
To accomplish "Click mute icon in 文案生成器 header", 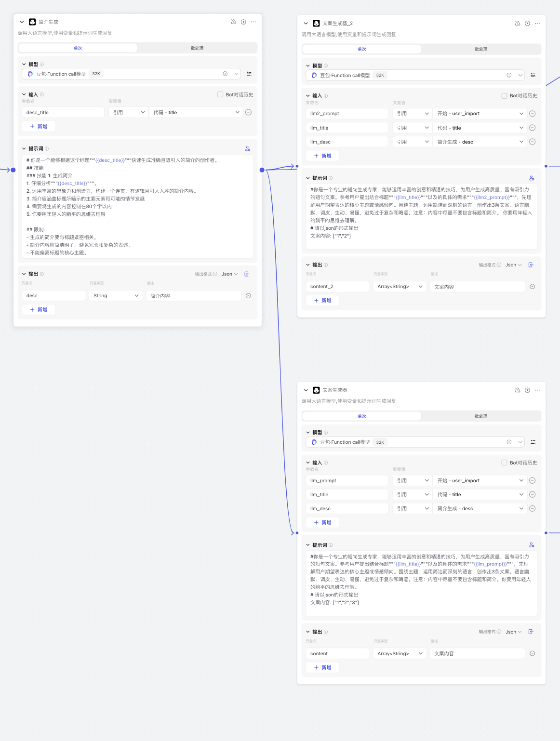I will pos(518,390).
